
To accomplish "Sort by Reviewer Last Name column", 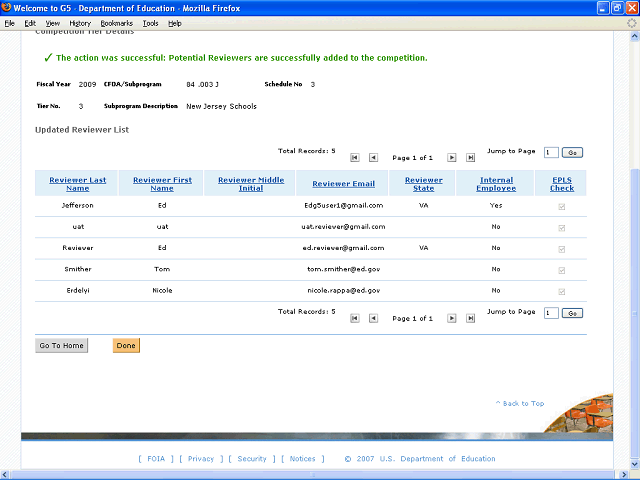I will click(77, 184).
